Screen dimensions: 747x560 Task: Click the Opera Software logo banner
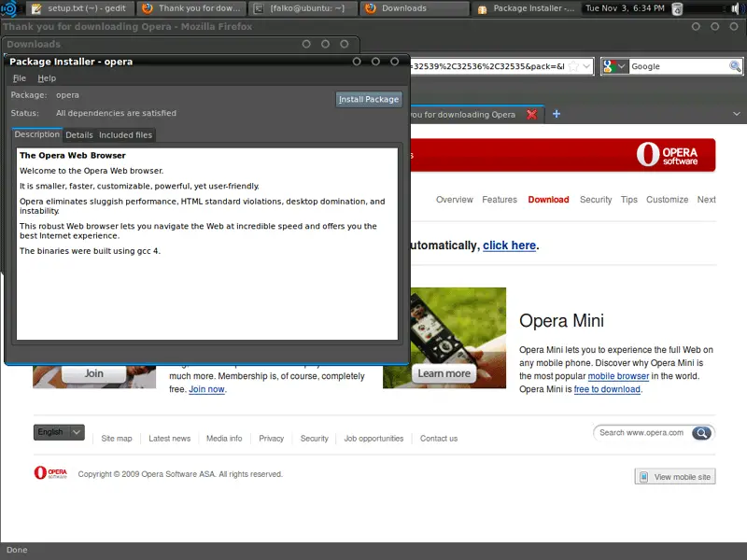click(x=667, y=155)
